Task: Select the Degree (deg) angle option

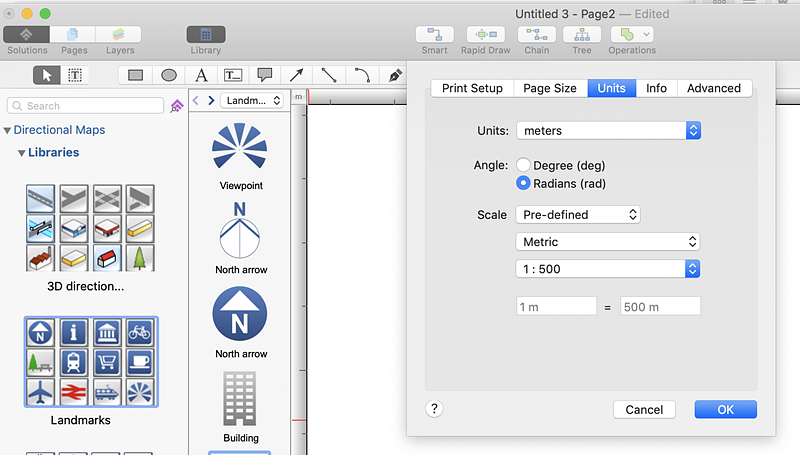Action: point(523,165)
